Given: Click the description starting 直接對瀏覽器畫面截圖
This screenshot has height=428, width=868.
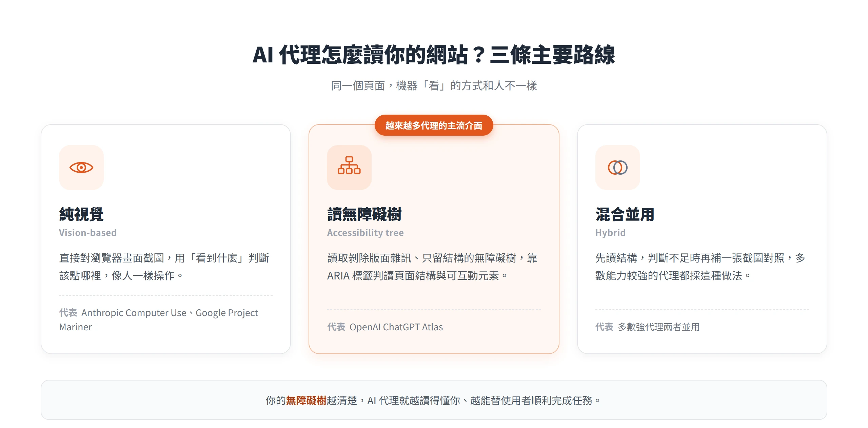Looking at the screenshot, I should tap(164, 267).
